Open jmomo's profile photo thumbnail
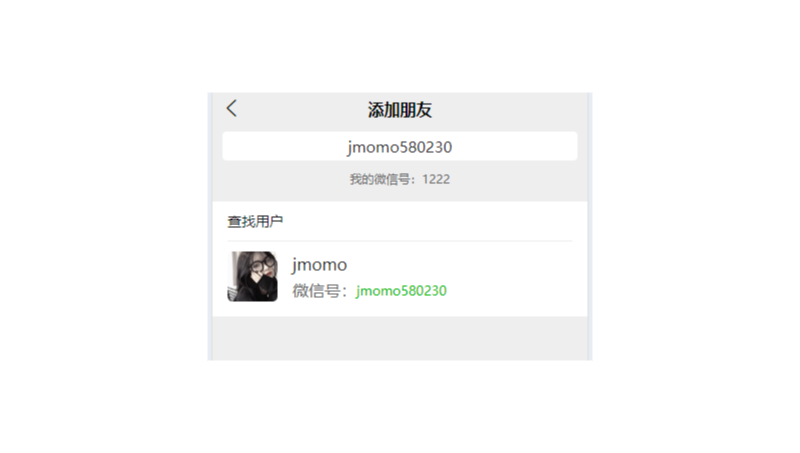This screenshot has width=800, height=453. [x=253, y=276]
